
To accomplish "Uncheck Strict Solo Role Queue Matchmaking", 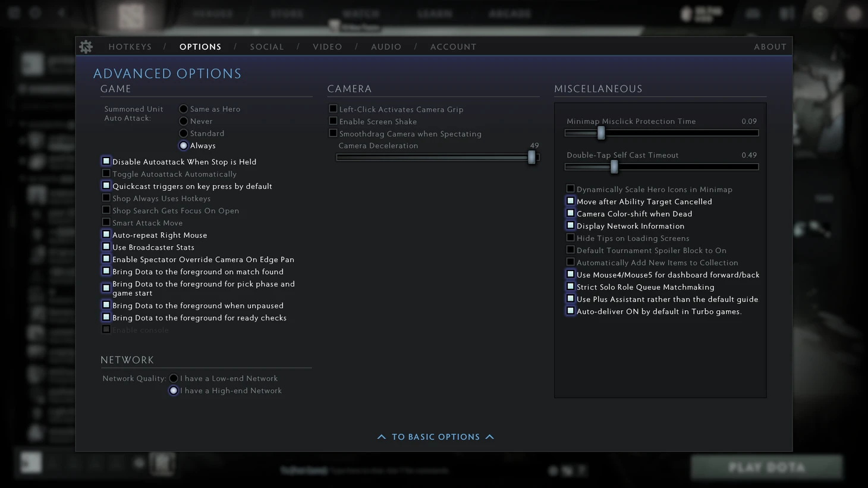I will pyautogui.click(x=570, y=286).
